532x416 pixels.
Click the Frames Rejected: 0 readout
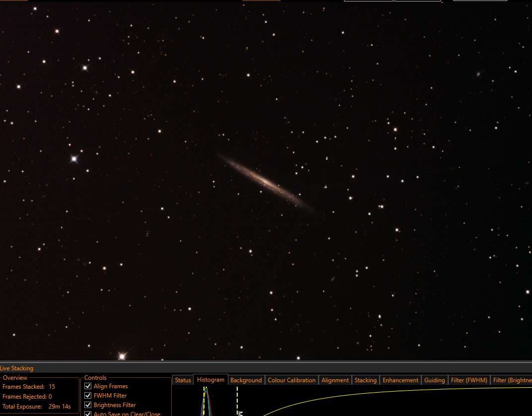coord(27,397)
